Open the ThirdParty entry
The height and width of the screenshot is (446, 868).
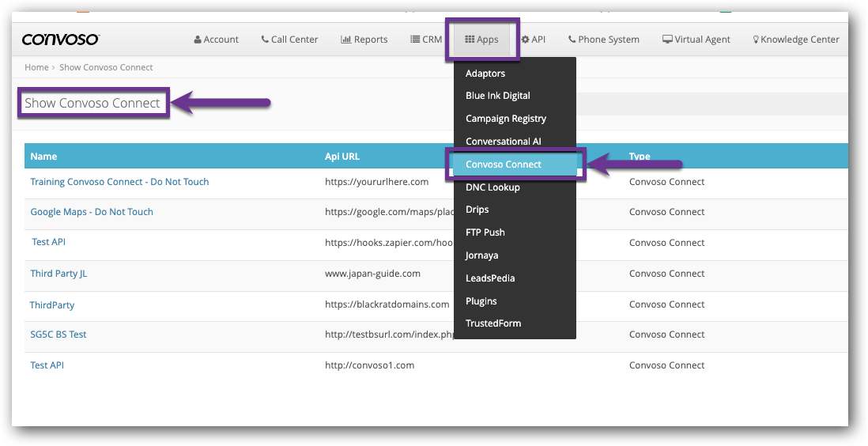52,304
